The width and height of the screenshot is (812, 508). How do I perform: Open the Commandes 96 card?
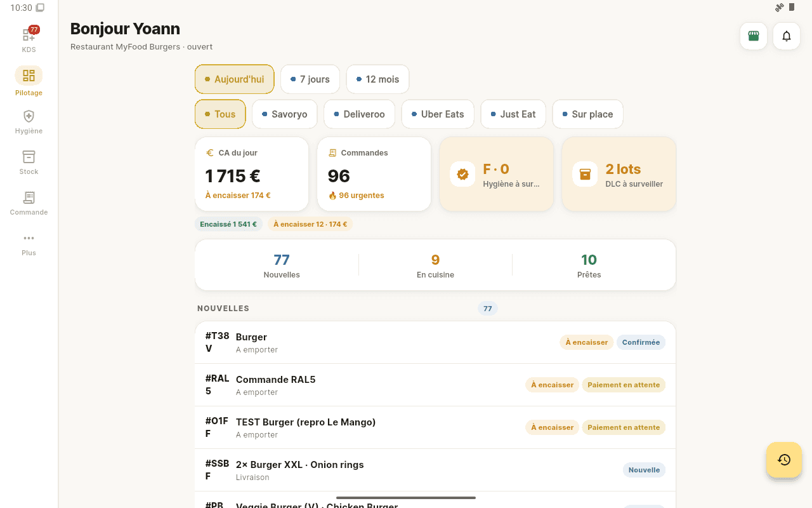(374, 174)
